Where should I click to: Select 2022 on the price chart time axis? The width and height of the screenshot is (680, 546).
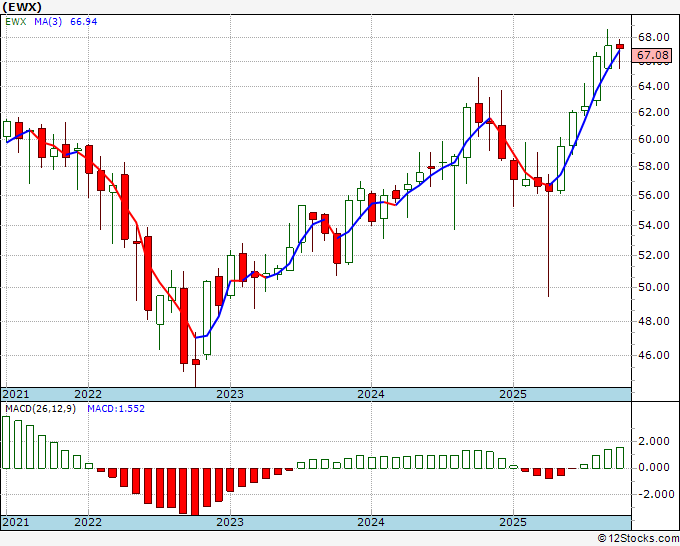click(x=88, y=394)
